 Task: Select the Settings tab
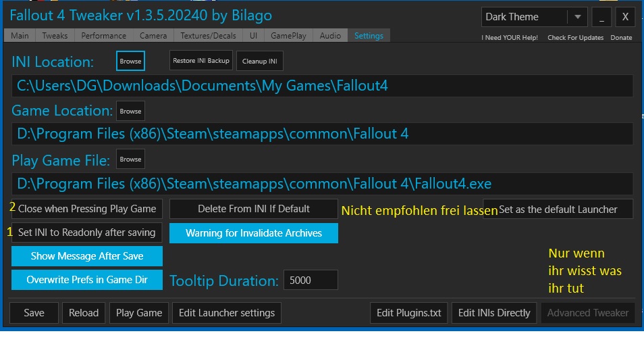click(x=369, y=36)
